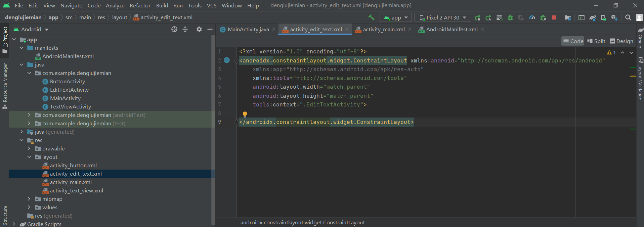Click the res breadcrumb in navigation bar
Image resolution: width=644 pixels, height=227 pixels.
(x=101, y=17)
